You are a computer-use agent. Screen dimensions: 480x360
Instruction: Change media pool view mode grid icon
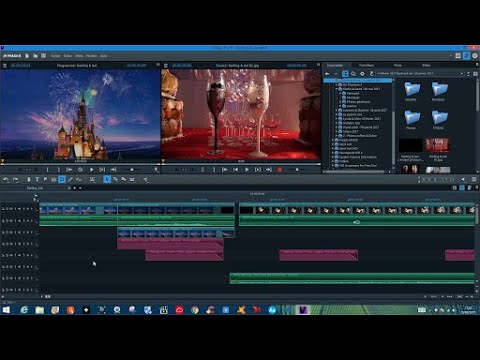click(475, 74)
